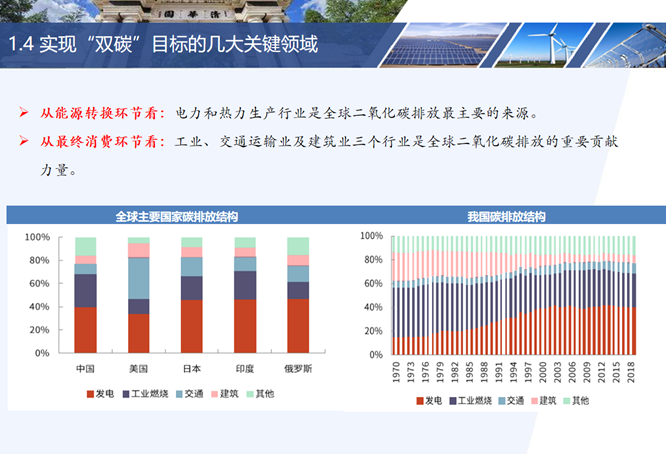The image size is (666, 454).
Task: Click the 工业燃烧 legend marker in 全球主要国家碳排放结构 chart
Action: pos(126,395)
